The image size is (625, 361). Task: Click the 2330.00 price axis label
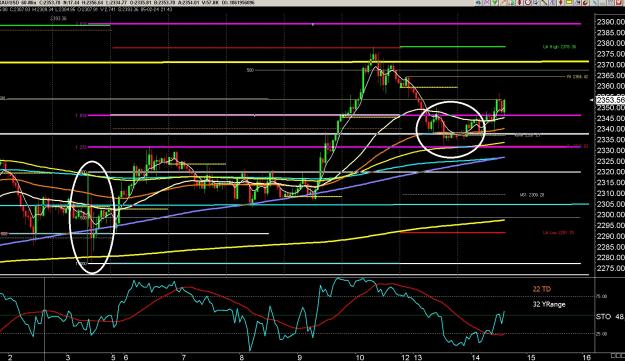point(610,151)
